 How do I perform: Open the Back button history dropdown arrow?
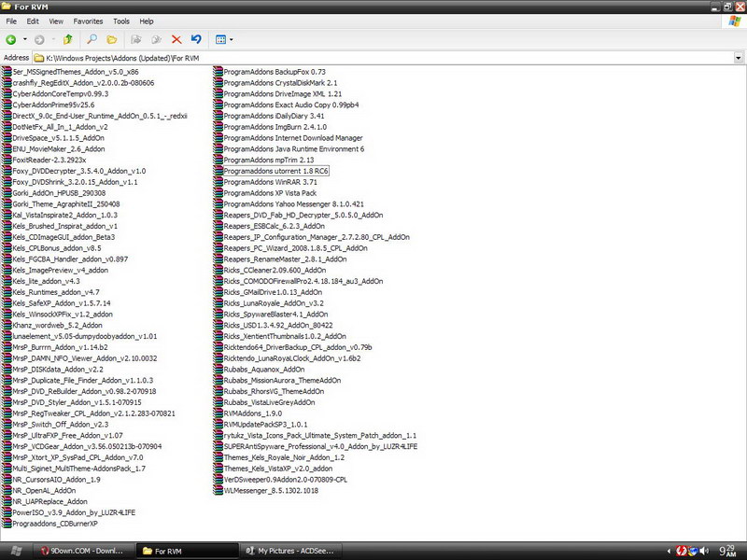pyautogui.click(x=25, y=40)
